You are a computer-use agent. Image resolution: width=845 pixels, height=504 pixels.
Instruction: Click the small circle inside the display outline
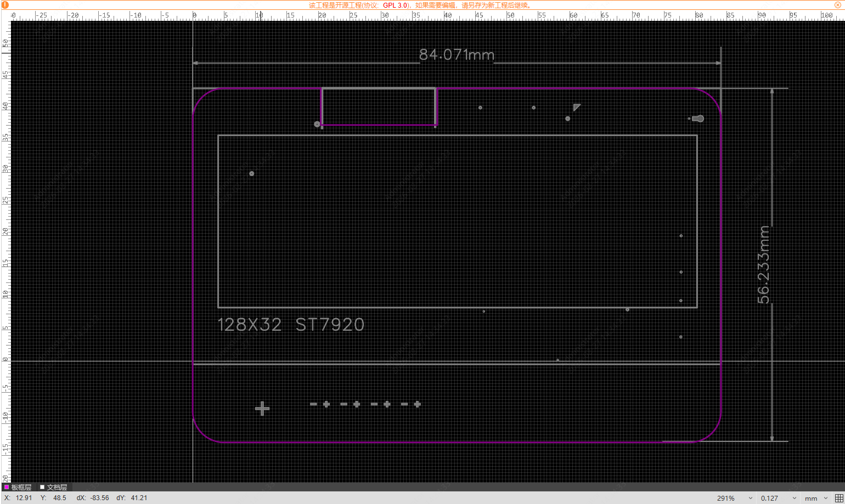click(252, 174)
